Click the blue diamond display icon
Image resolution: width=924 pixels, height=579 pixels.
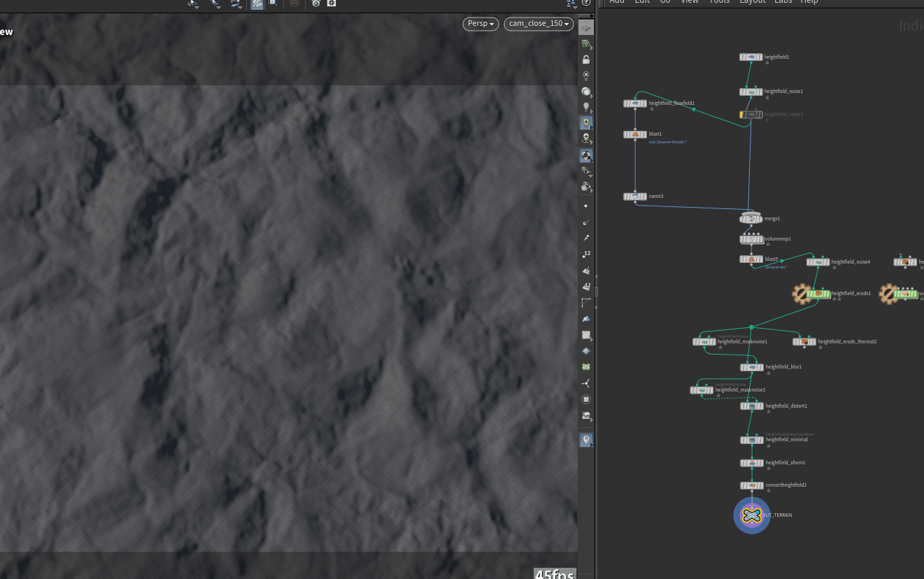586,350
